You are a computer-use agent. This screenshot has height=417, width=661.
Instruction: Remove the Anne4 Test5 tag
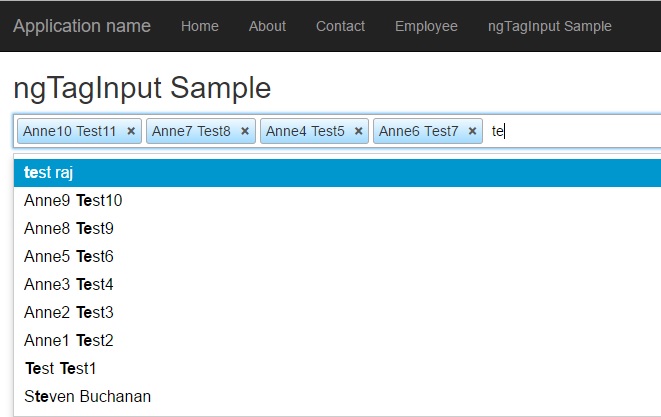358,131
